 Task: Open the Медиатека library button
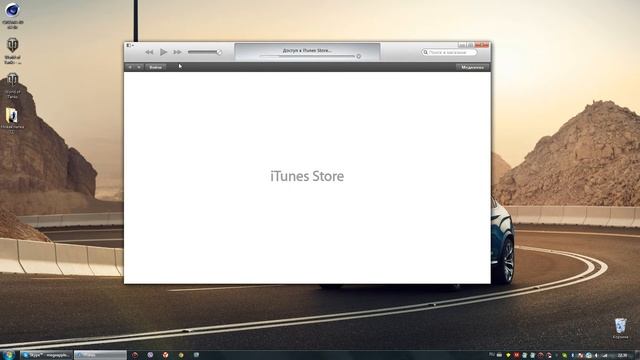pos(472,67)
